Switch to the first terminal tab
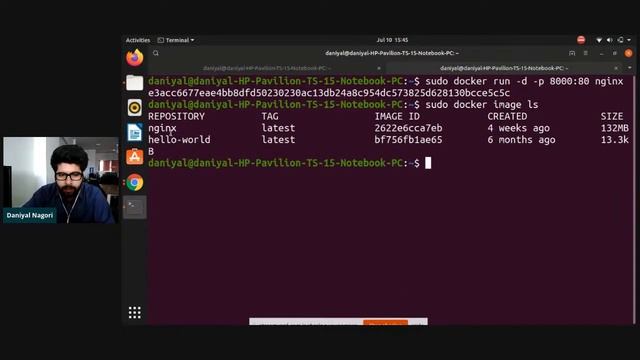This screenshot has height=360, width=640. (x=267, y=68)
